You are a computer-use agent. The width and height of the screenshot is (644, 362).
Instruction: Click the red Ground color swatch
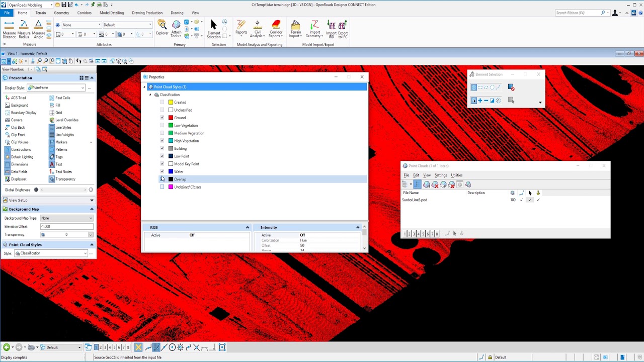click(x=171, y=118)
